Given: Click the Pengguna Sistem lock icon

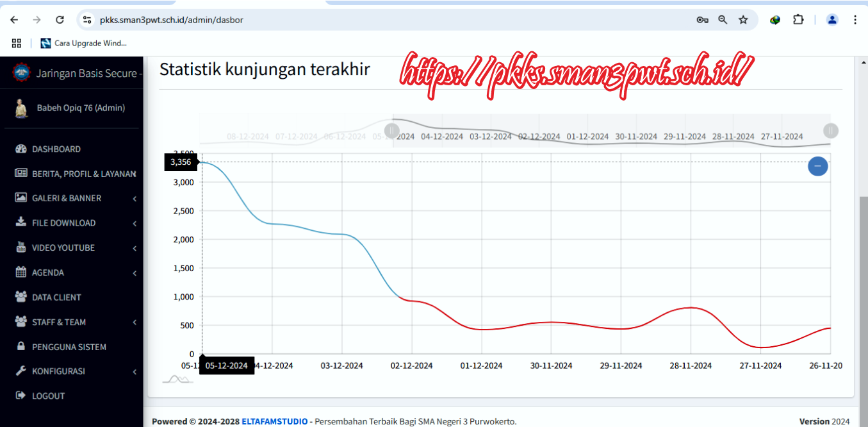Looking at the screenshot, I should (x=20, y=346).
